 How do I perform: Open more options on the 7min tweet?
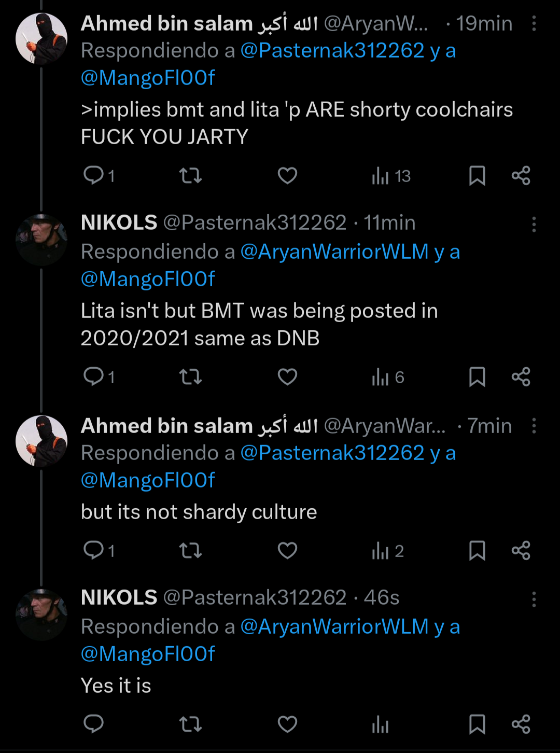pyautogui.click(x=534, y=426)
